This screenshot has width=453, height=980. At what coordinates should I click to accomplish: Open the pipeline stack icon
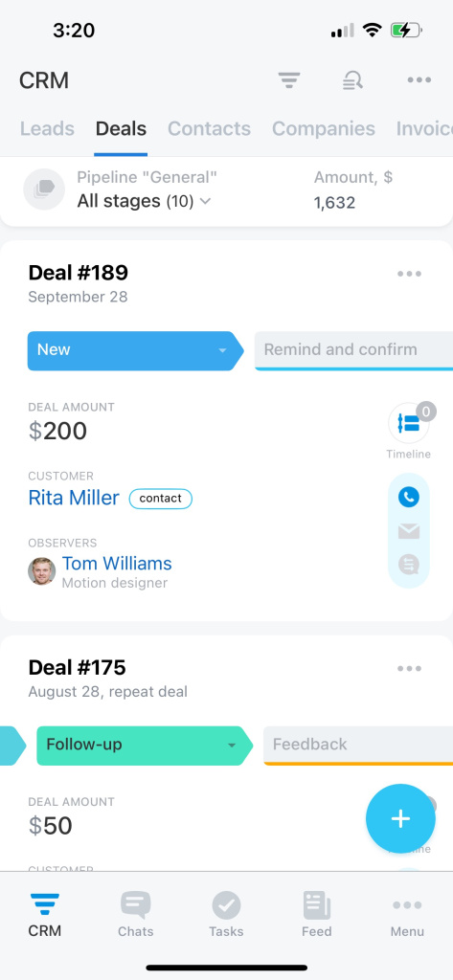44,189
